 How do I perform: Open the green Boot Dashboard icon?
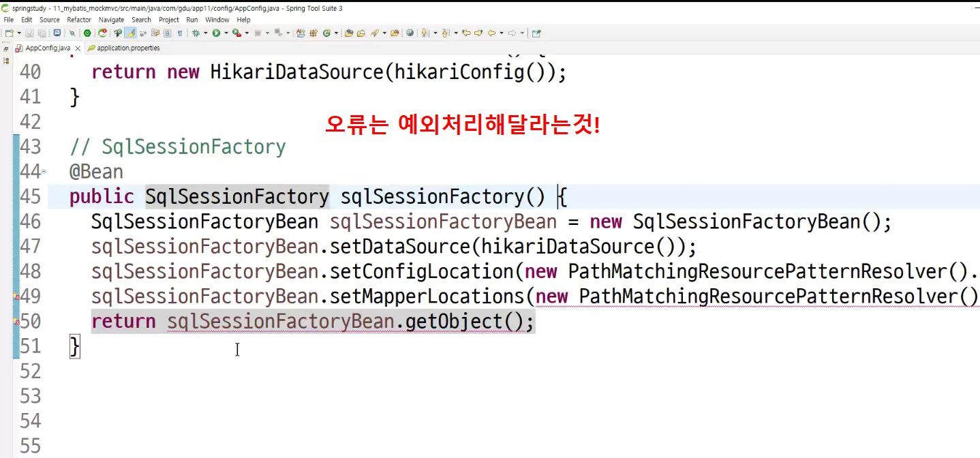[87, 33]
